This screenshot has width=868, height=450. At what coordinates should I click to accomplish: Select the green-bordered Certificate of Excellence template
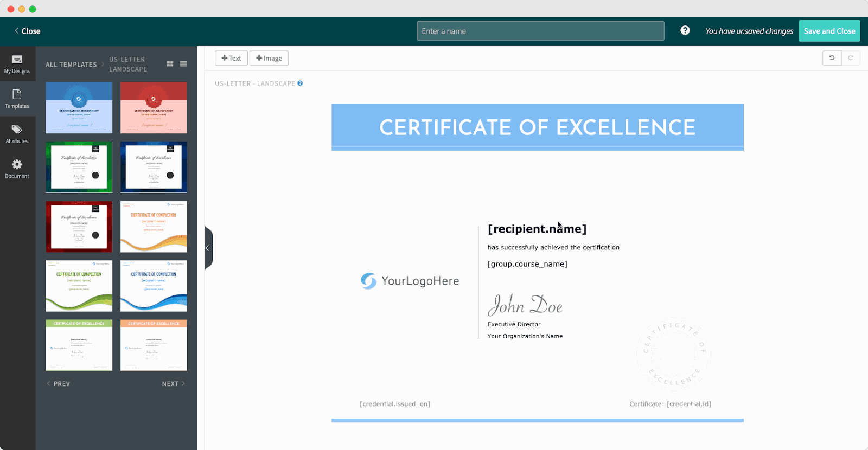79,167
